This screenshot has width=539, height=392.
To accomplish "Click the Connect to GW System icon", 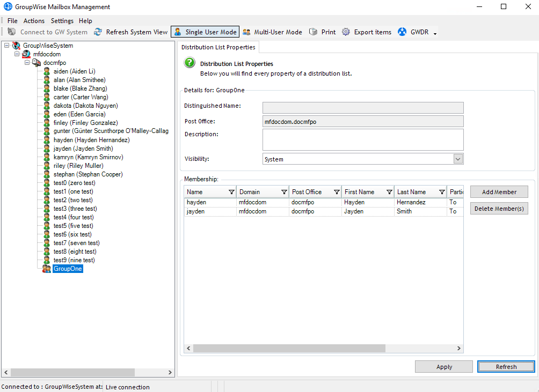I will 12,32.
